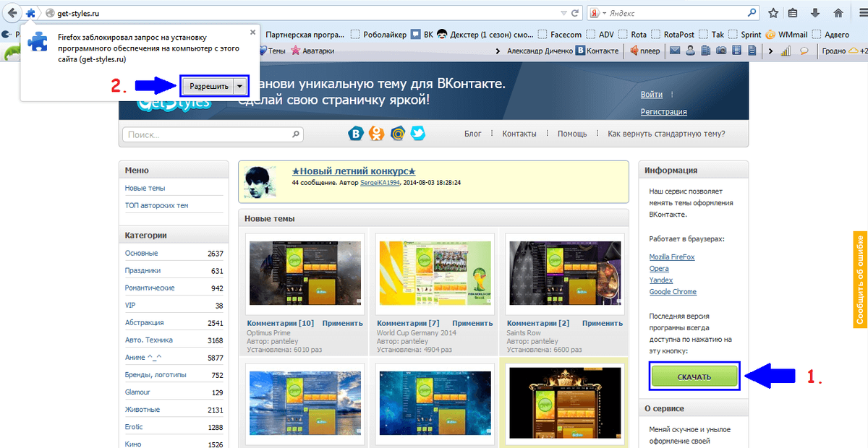868x448 pixels.
Task: Click the Аватарки star icon in toolbar
Action: click(296, 51)
